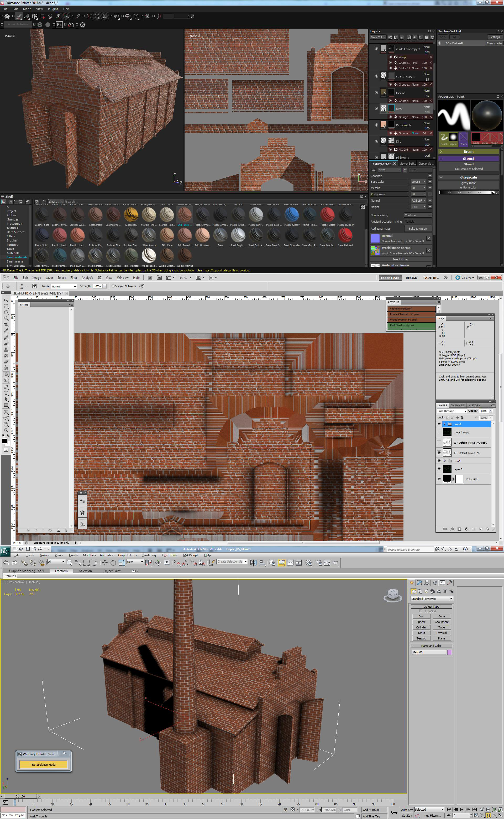Hide the 03 - Default_Mixed_AO layer
The height and width of the screenshot is (819, 504).
pos(439,452)
